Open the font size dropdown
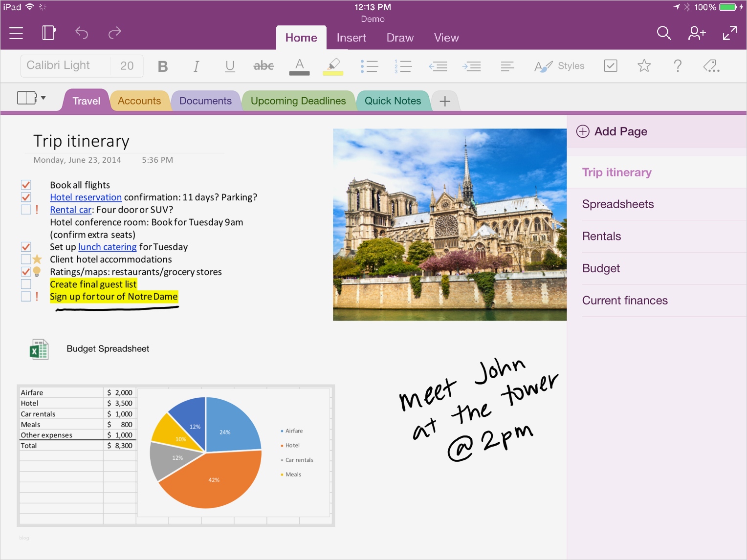This screenshot has height=560, width=747. [x=127, y=65]
